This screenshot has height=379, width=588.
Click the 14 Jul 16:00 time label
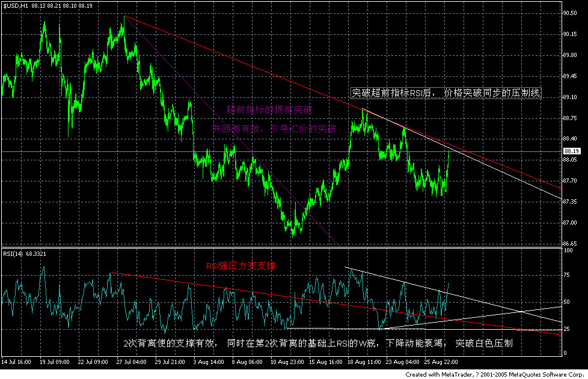tap(16, 362)
